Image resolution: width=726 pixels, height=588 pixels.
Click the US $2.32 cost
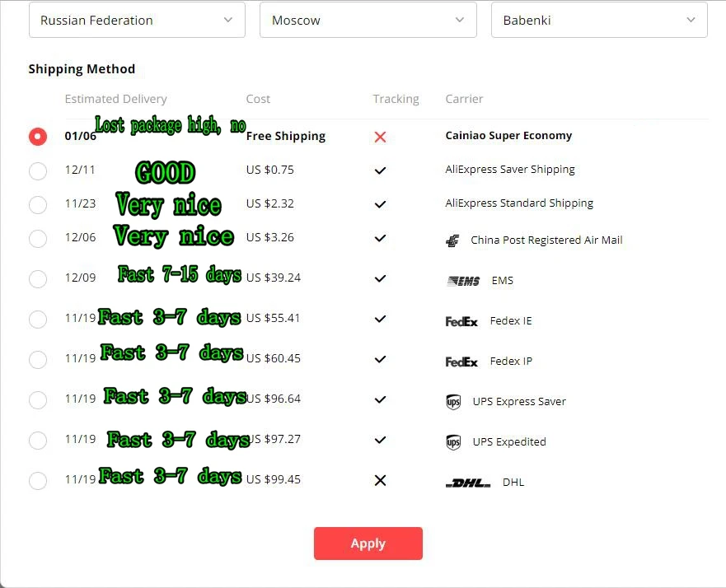click(270, 203)
